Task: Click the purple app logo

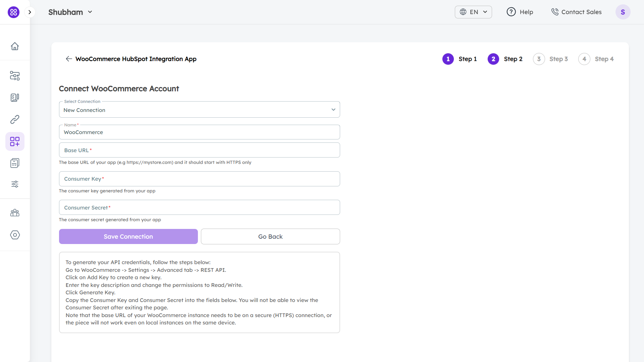Action: point(13,12)
